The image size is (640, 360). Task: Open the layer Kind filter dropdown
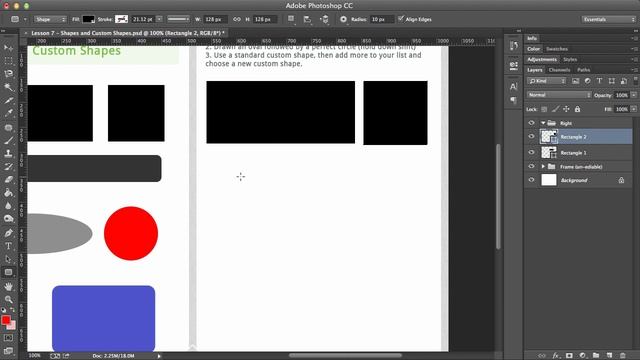tap(547, 81)
